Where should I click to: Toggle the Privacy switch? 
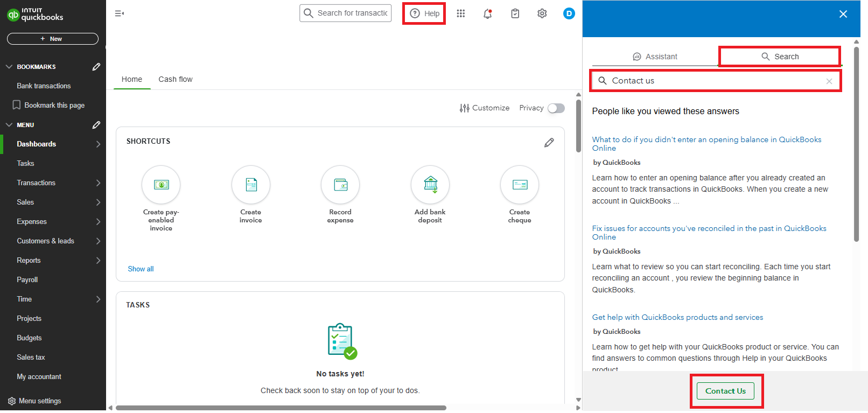coord(556,108)
